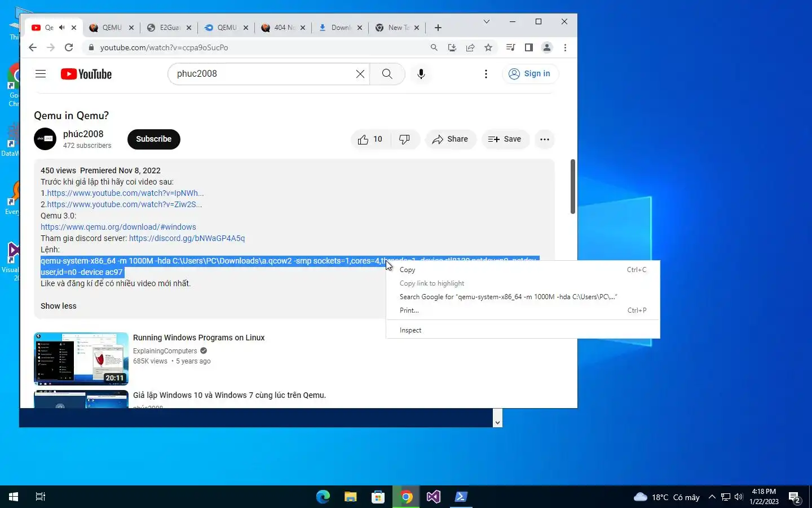This screenshot has height=508, width=812.
Task: Dislike the video with thumbs down
Action: point(405,139)
